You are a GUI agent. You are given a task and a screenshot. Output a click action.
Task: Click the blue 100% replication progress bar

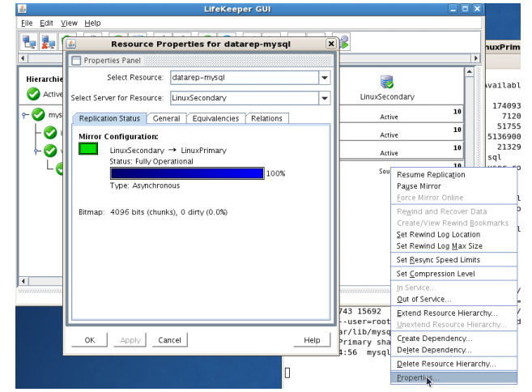[x=187, y=173]
